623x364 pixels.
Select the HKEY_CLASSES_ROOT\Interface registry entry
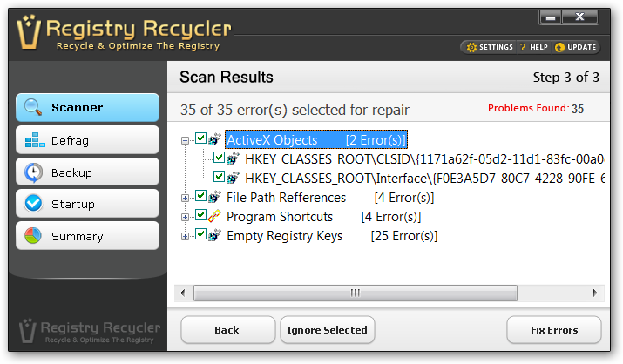pos(424,179)
